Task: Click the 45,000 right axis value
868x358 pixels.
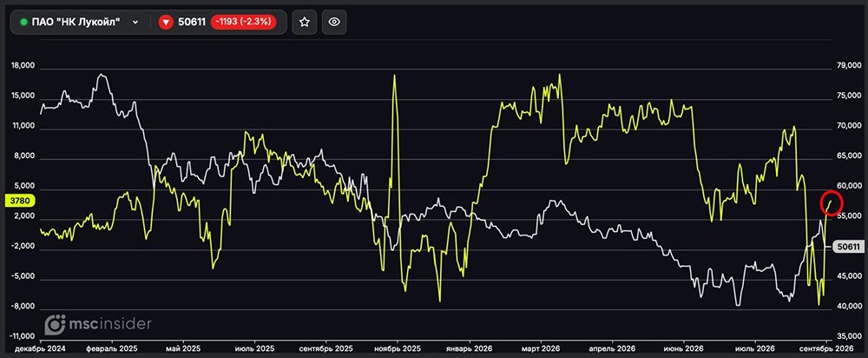Action: tap(849, 276)
